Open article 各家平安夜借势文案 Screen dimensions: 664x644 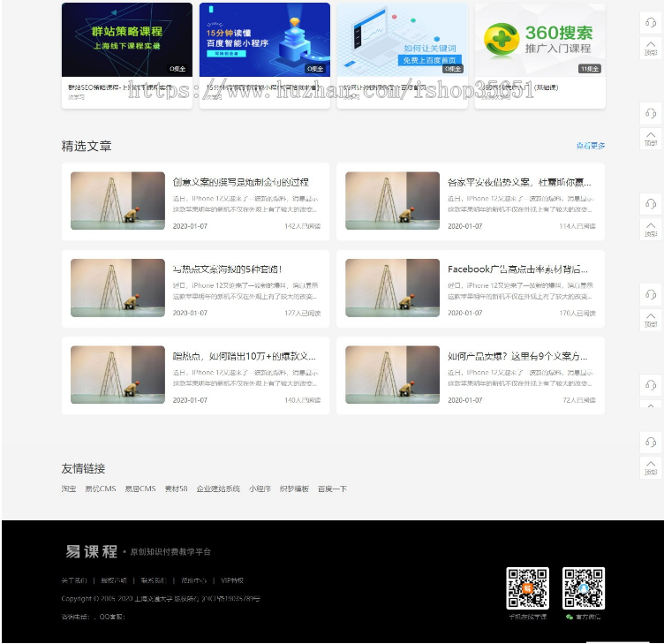click(519, 182)
